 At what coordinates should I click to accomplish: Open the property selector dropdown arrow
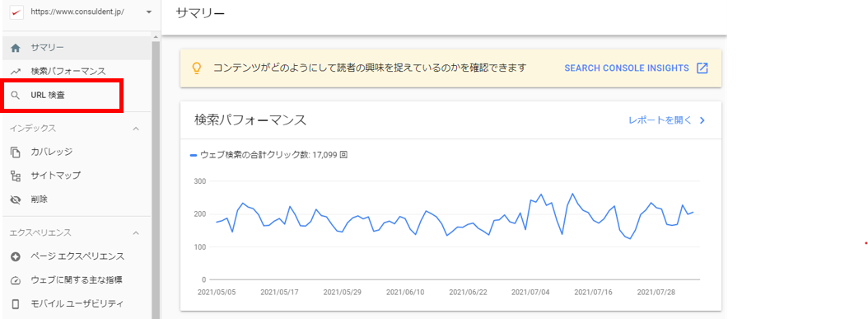(148, 12)
